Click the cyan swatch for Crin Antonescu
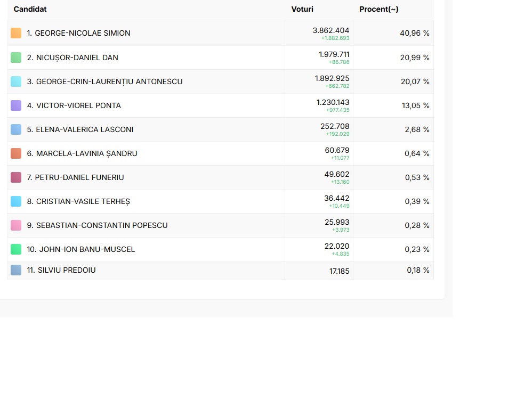Viewport: 532px width, 400px height. pos(16,81)
